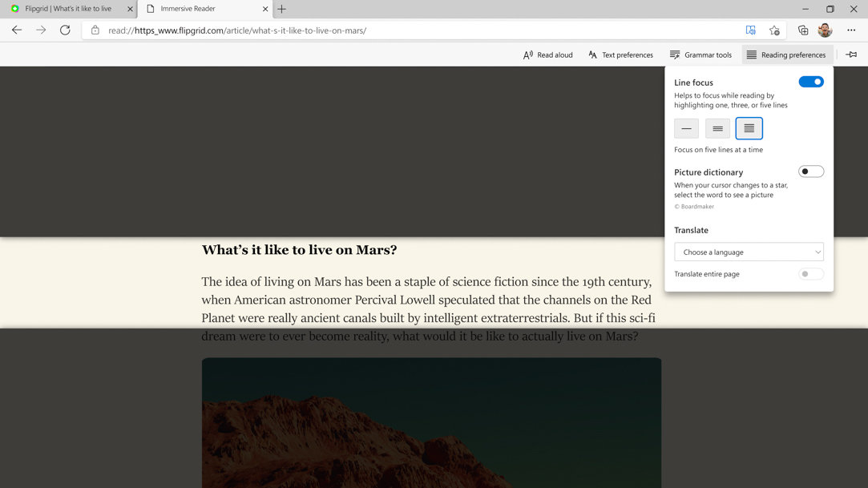
Task: Open Settings and more menu
Action: (851, 30)
